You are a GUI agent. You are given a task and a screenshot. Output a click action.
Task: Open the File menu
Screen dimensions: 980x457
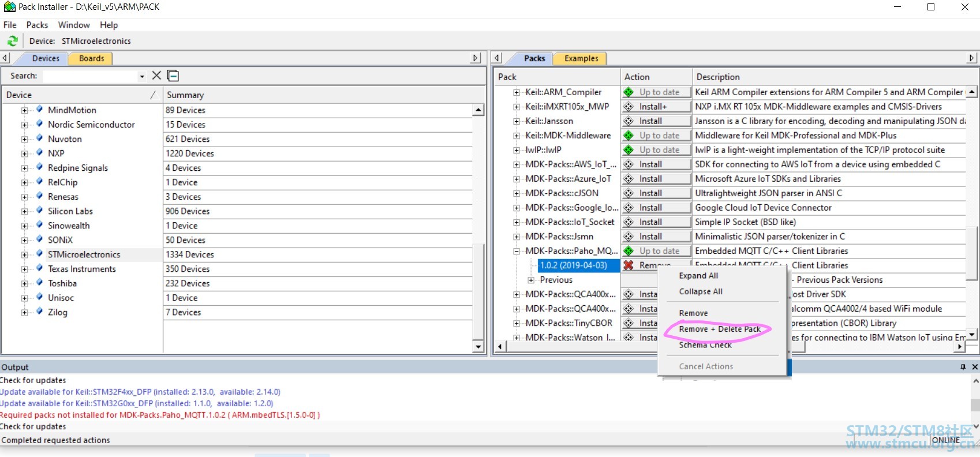point(10,25)
